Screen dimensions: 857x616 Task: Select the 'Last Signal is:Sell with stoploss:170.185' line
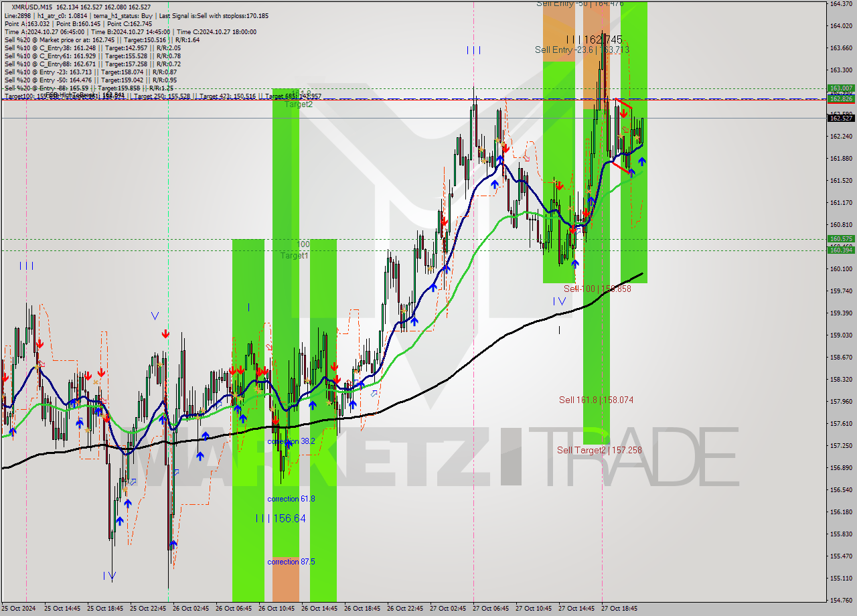point(212,15)
